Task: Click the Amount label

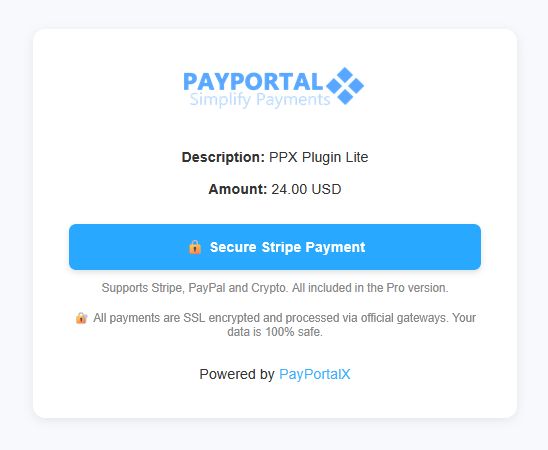Action: tap(238, 189)
